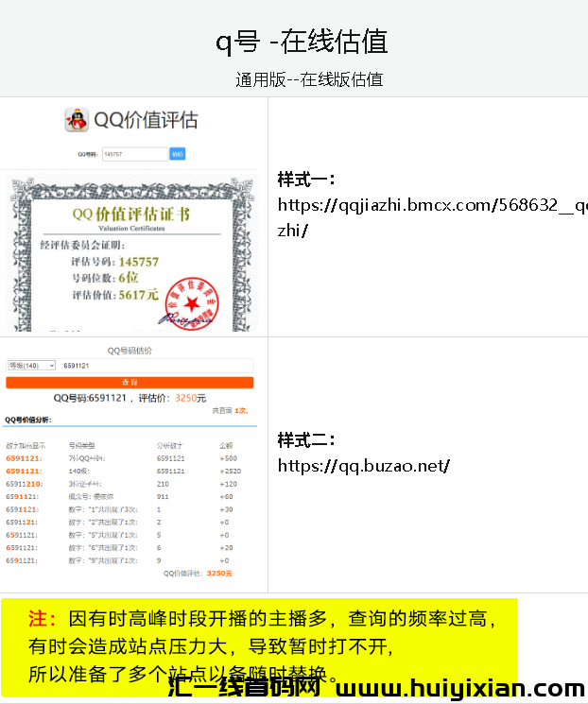Open the level (140) dropdown
This screenshot has height=704, width=588.
[x=31, y=366]
